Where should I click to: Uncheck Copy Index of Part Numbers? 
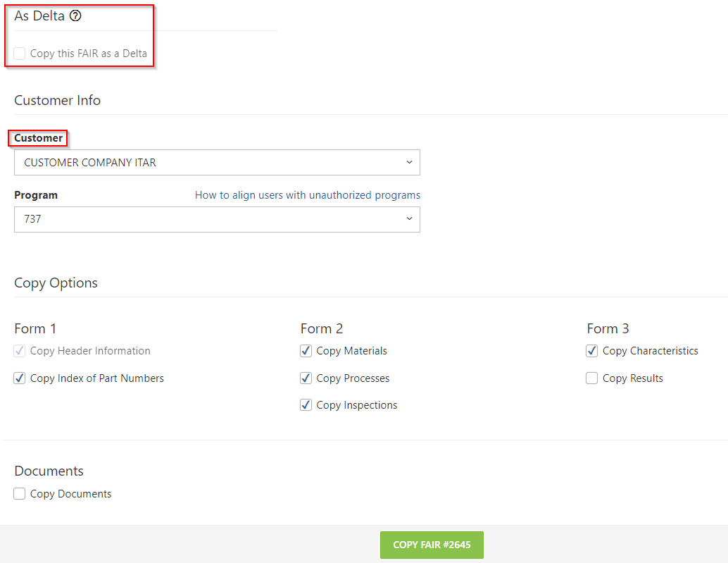20,378
